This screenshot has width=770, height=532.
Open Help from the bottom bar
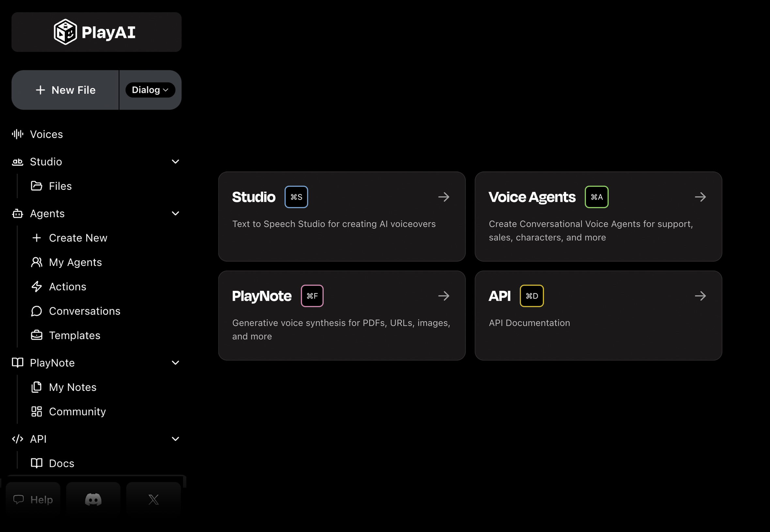point(33,499)
